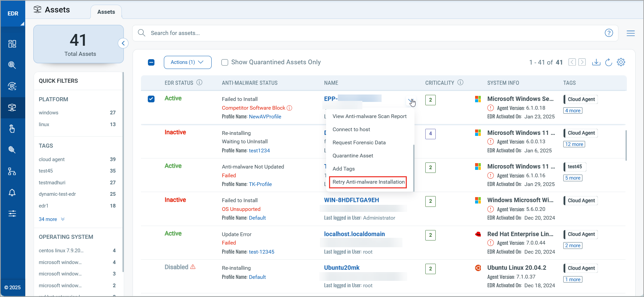Viewport: 644px width, 297px height.
Task: Click the help question mark icon
Action: click(609, 33)
